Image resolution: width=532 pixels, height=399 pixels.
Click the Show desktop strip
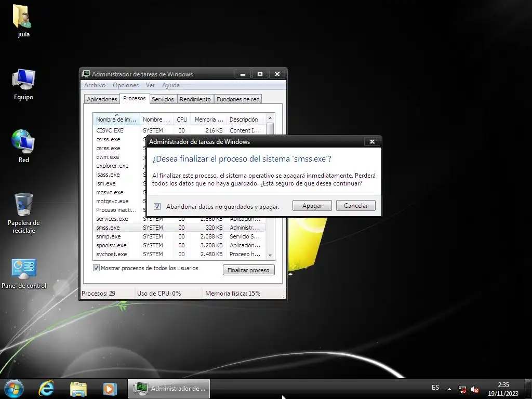[x=528, y=389]
